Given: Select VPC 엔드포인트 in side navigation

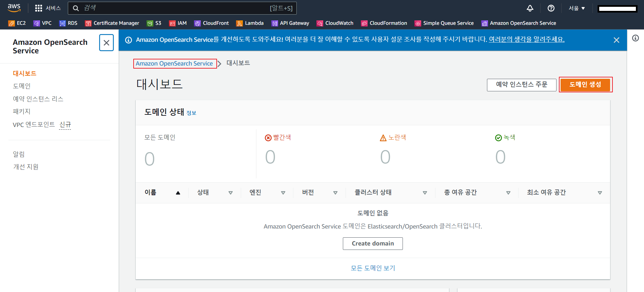Looking at the screenshot, I should pos(34,125).
